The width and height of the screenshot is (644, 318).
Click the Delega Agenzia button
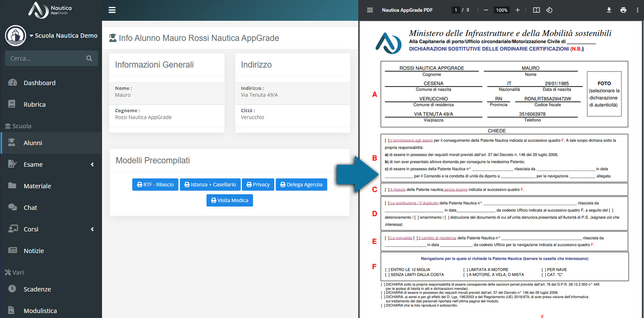[301, 185]
